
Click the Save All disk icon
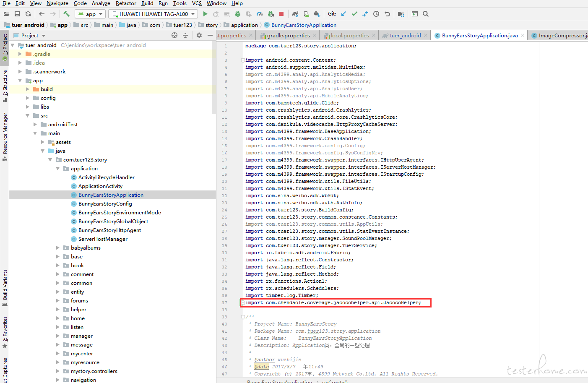tap(17, 14)
